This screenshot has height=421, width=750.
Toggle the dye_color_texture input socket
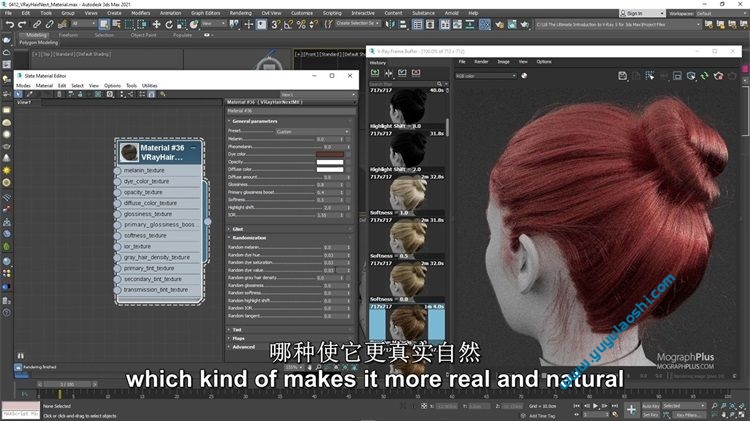pos(118,182)
